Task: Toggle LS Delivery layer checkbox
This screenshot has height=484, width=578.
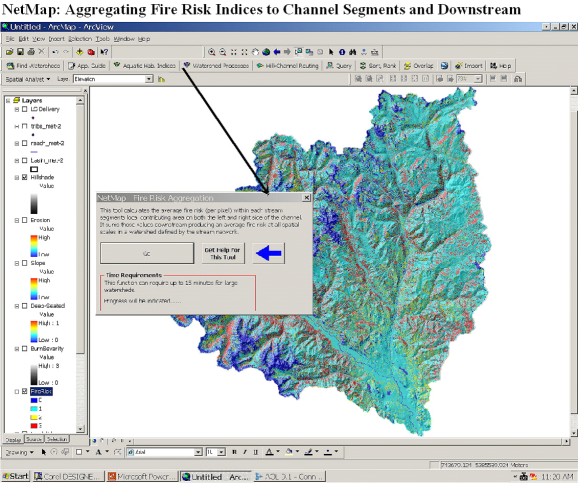Action: click(25, 109)
